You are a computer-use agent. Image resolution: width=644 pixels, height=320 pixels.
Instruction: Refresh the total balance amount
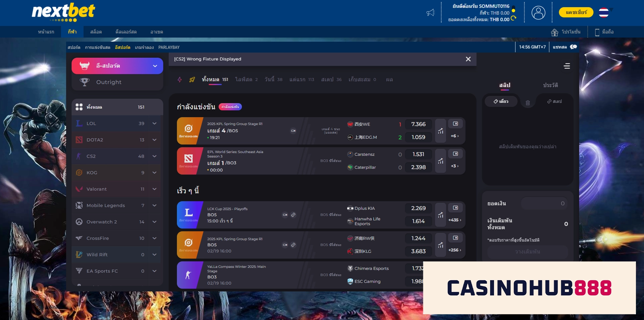point(513,18)
